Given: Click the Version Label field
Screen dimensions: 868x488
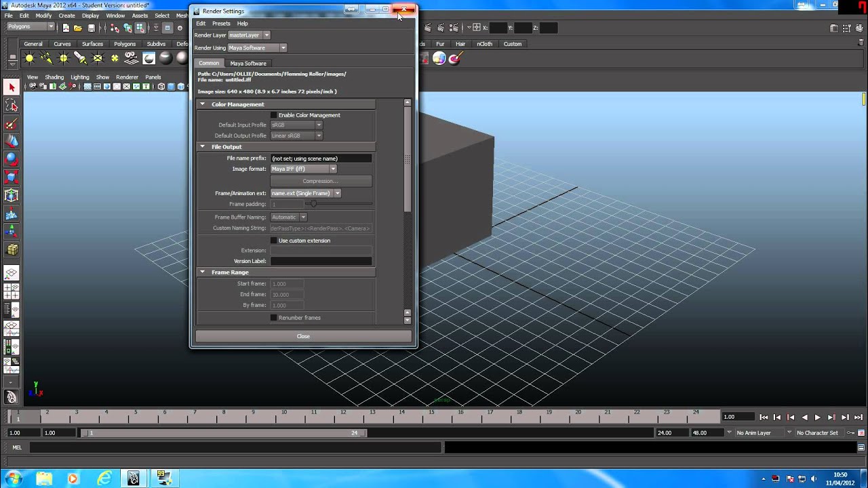Looking at the screenshot, I should (x=321, y=261).
